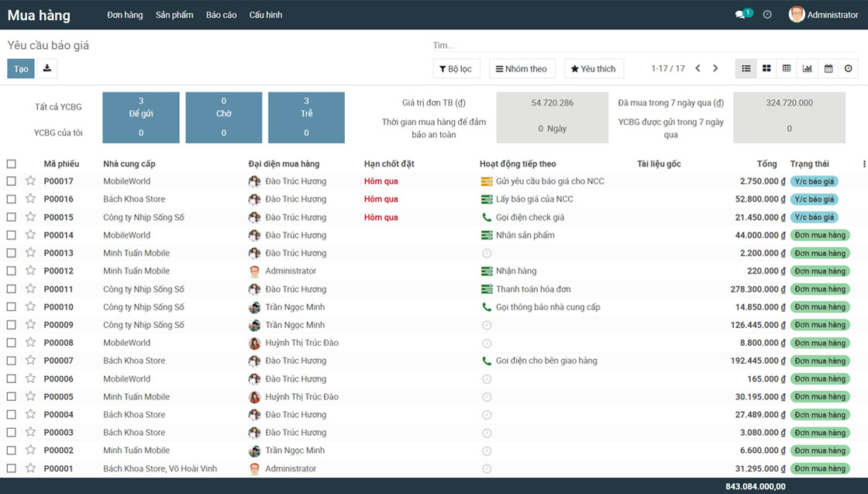Star the P00017 order as favorite

[x=30, y=181]
